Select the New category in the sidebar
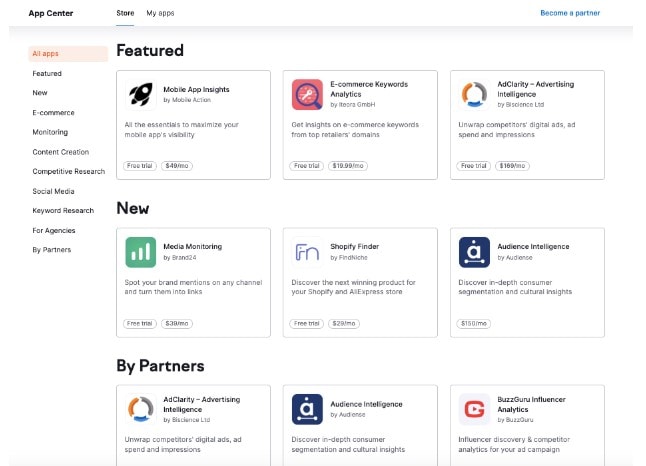 (40, 93)
